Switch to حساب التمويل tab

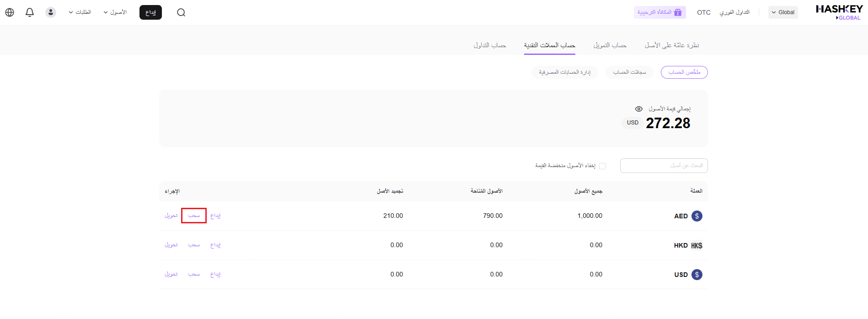point(610,45)
